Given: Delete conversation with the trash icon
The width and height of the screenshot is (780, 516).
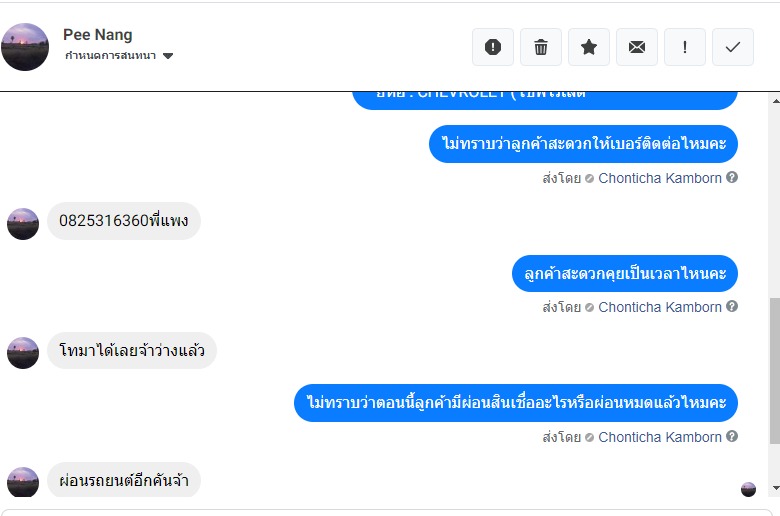Looking at the screenshot, I should (541, 47).
